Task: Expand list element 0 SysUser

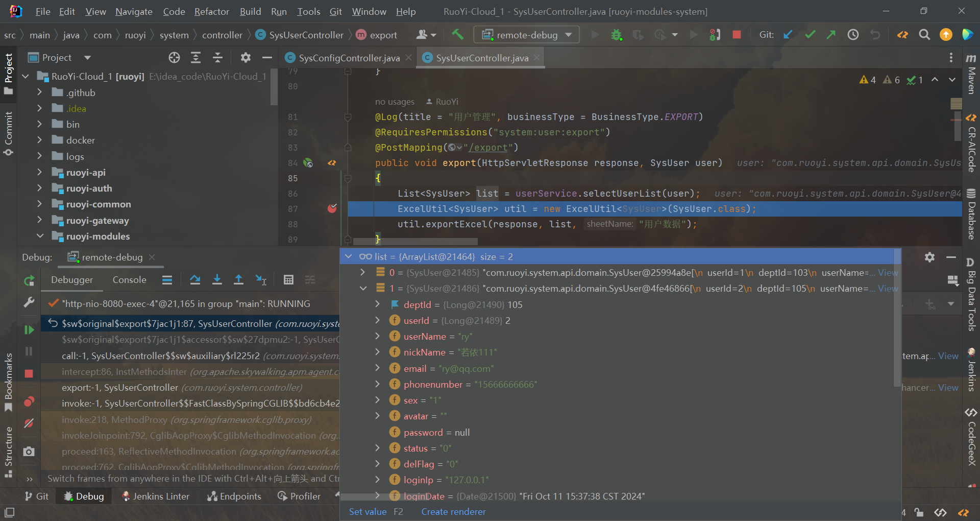Action: [363, 272]
